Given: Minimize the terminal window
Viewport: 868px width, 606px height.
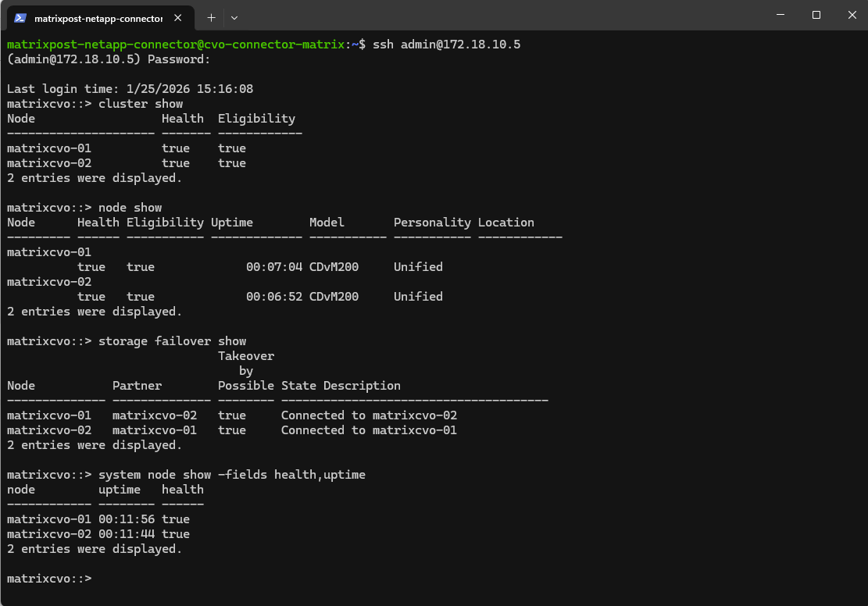Looking at the screenshot, I should click(780, 15).
